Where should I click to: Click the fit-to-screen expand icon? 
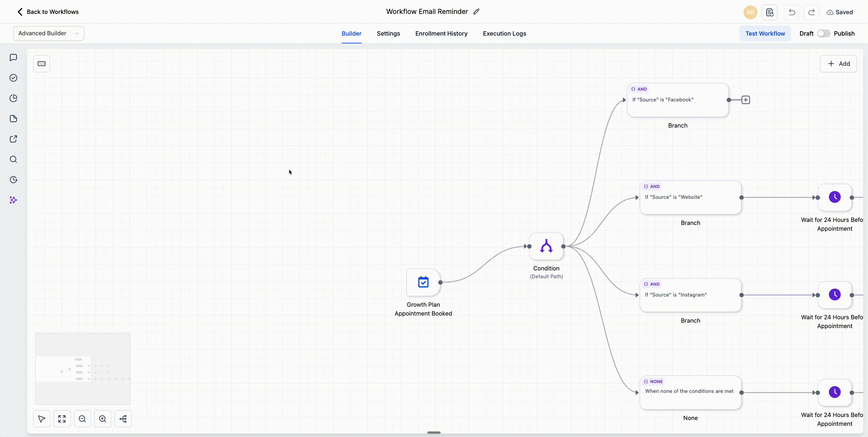(x=62, y=419)
